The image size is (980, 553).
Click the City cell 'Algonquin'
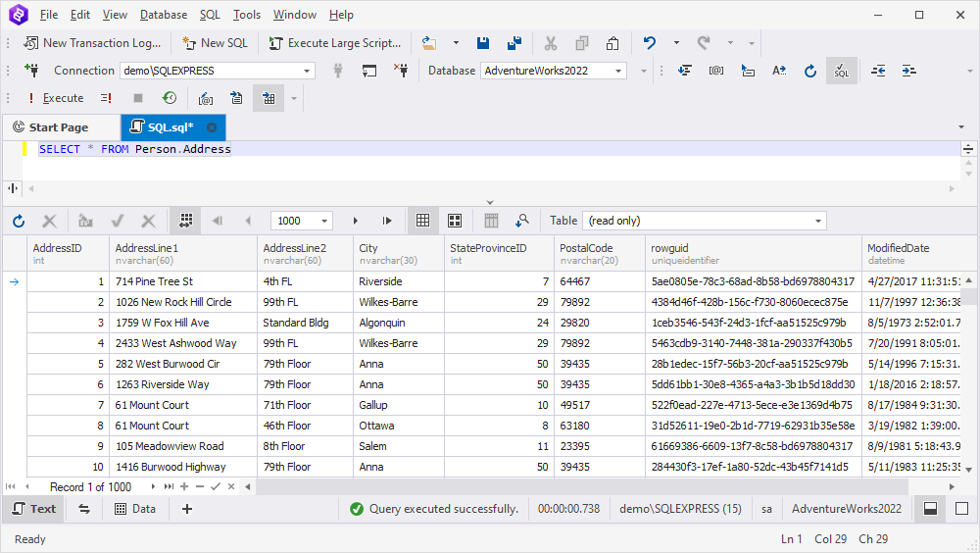tap(399, 323)
